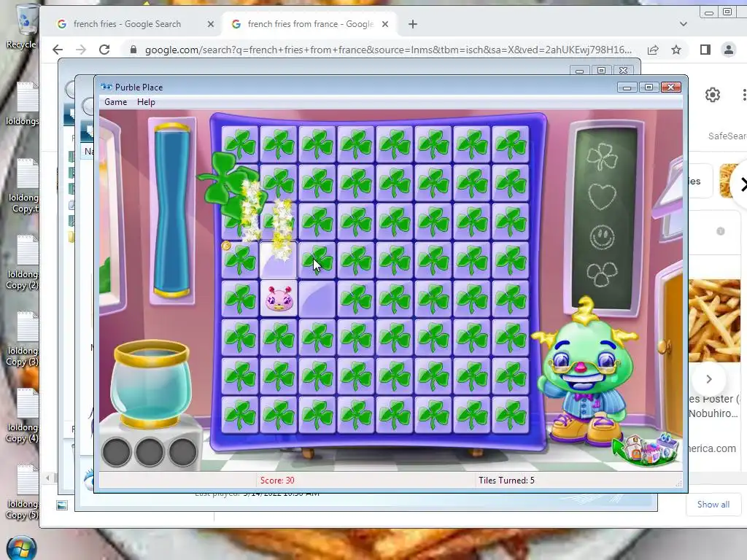747x560 pixels.
Task: Select the loldong Copy (5) desktop file
Action: (x=23, y=492)
